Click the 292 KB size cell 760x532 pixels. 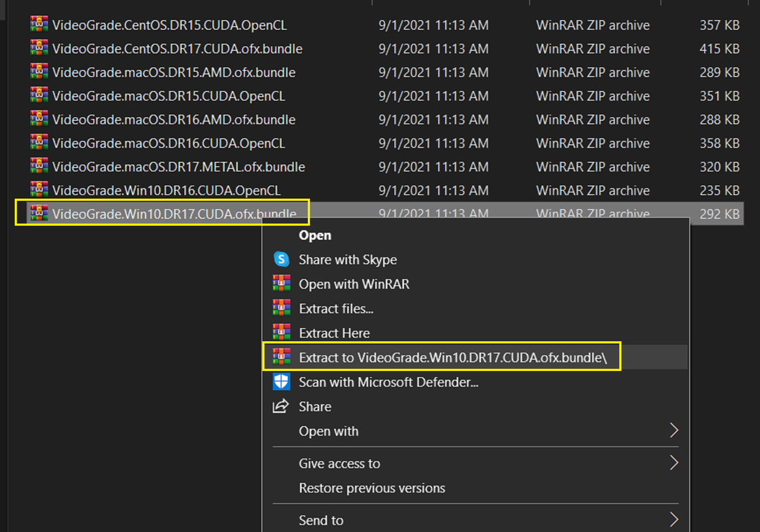[719, 214]
